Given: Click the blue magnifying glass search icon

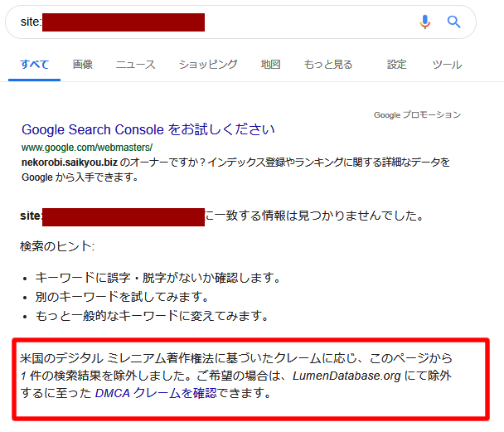Looking at the screenshot, I should point(454,22).
